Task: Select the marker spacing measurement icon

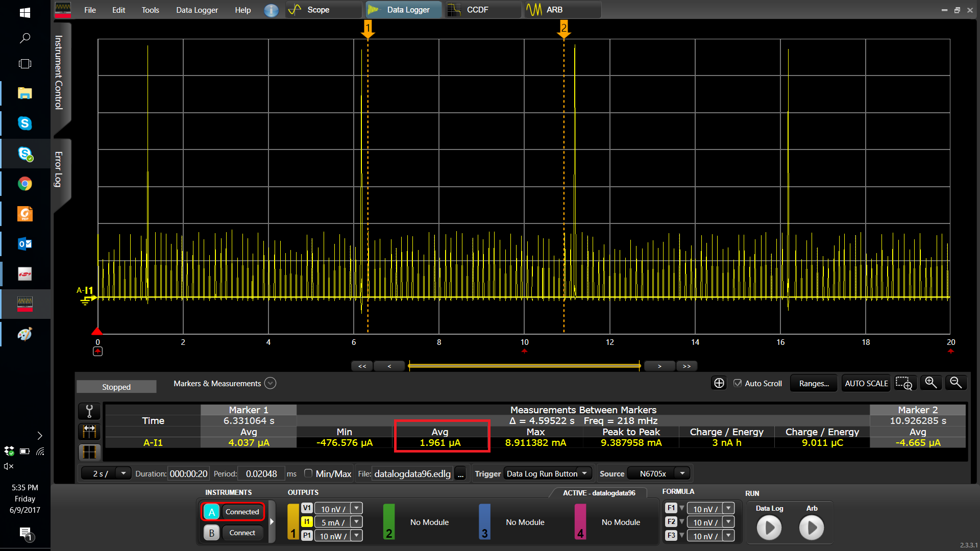Action: (89, 431)
